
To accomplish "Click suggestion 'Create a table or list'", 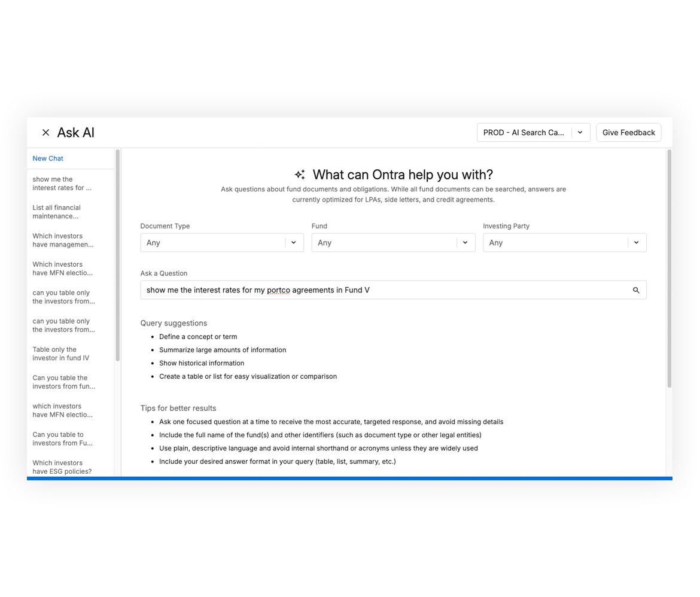I will tap(248, 376).
